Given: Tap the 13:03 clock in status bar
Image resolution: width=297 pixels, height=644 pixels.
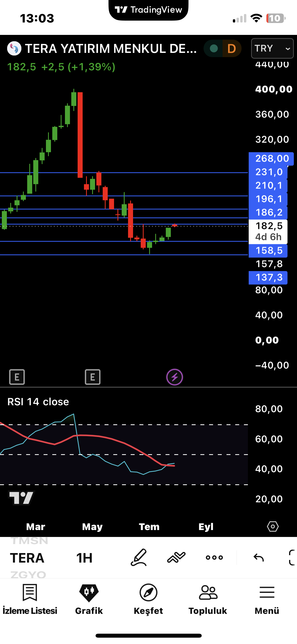Looking at the screenshot, I should (37, 19).
